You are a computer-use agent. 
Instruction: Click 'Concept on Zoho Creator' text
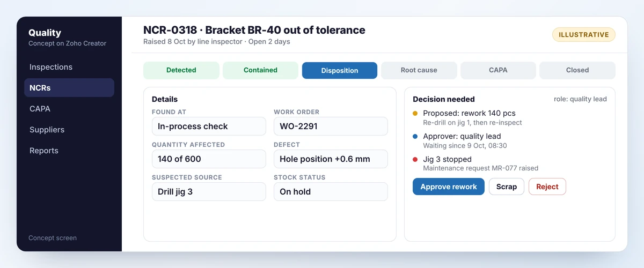[68, 43]
